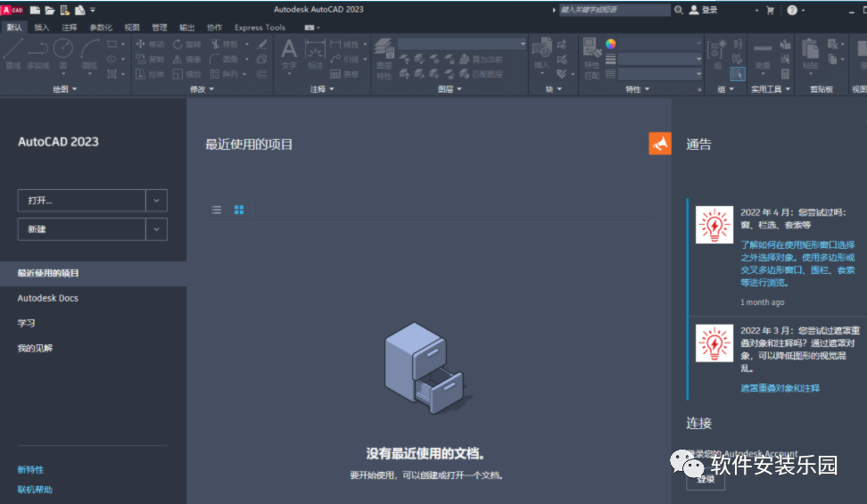867x504 pixels.
Task: Click the shopping cart icon in title bar
Action: 771,10
